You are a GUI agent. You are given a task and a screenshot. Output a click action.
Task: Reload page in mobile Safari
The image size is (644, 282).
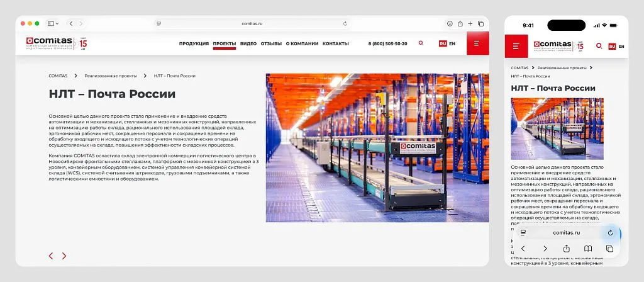(x=610, y=233)
